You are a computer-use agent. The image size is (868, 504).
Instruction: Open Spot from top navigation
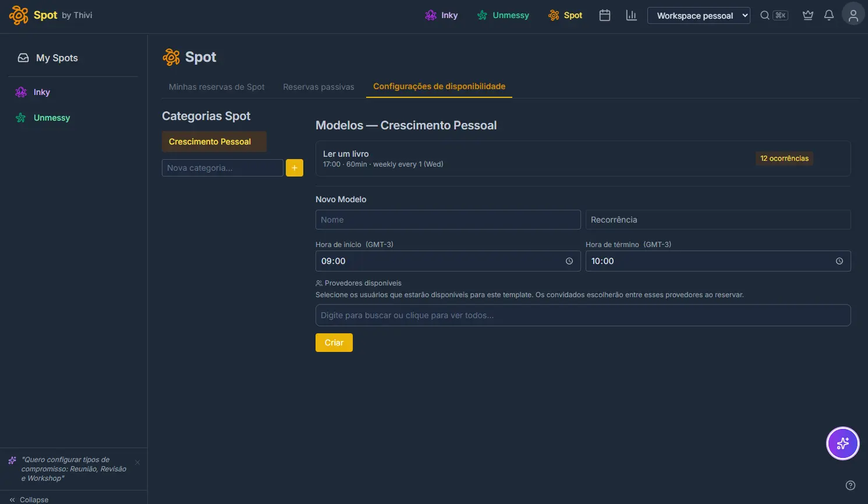pyautogui.click(x=565, y=15)
